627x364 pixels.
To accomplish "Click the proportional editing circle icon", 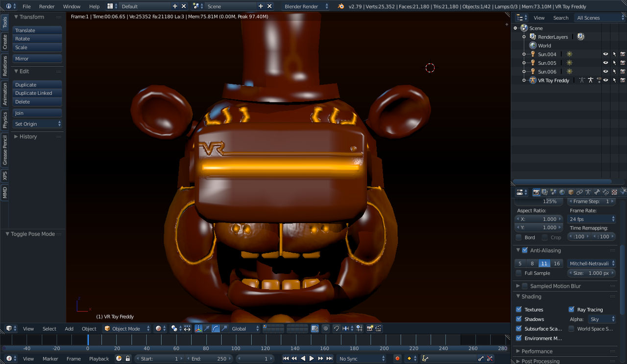I will (x=325, y=328).
